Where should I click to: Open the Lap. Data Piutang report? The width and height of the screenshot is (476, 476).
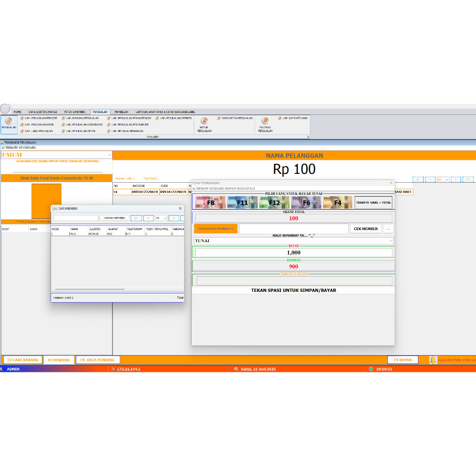click(292, 118)
